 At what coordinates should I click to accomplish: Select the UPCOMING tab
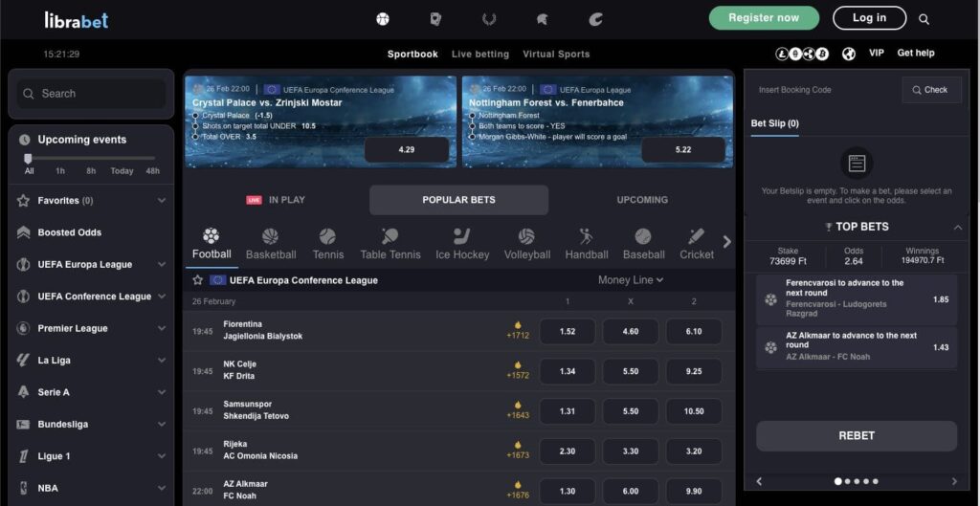[x=642, y=200]
